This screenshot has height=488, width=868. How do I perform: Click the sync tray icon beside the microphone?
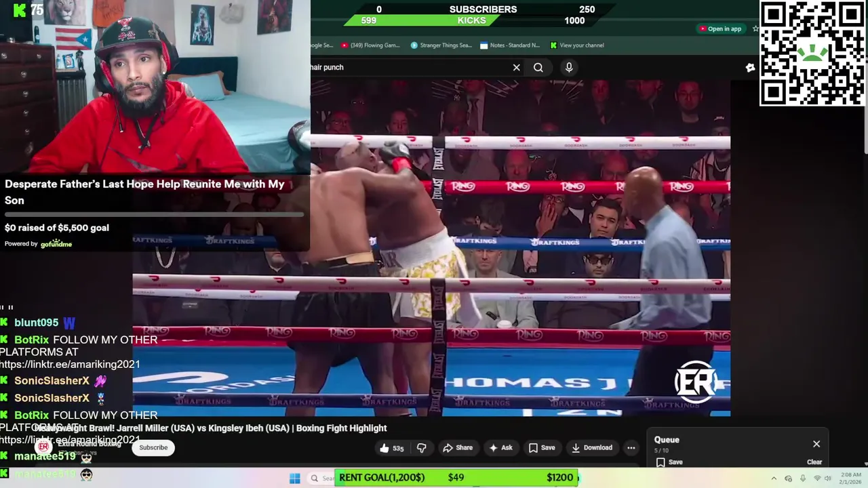point(788,479)
